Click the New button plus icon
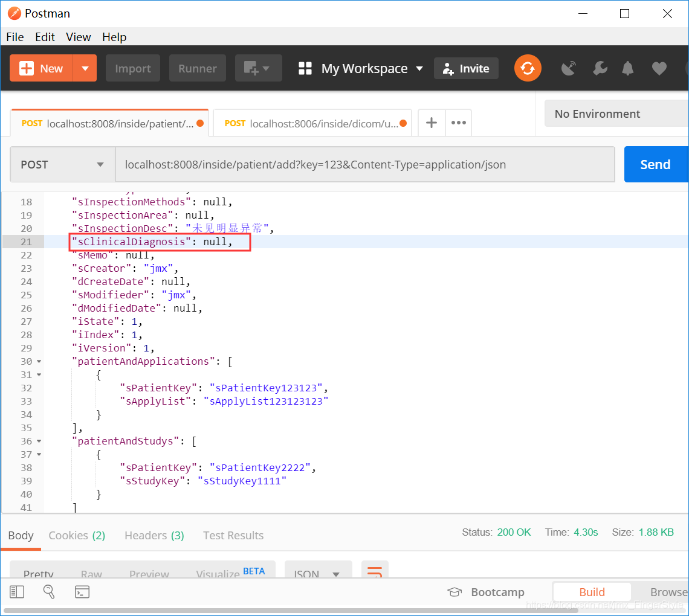The height and width of the screenshot is (616, 689). point(27,68)
